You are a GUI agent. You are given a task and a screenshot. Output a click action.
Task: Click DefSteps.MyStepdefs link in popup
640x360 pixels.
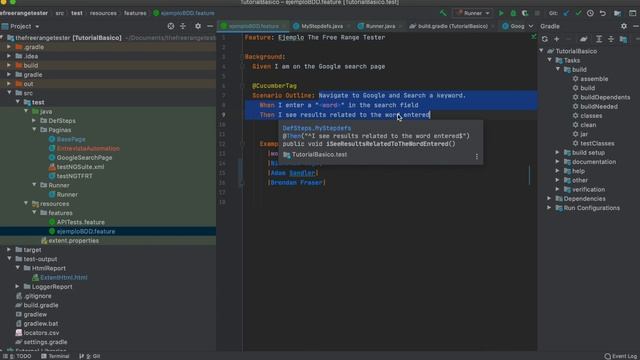pos(316,128)
